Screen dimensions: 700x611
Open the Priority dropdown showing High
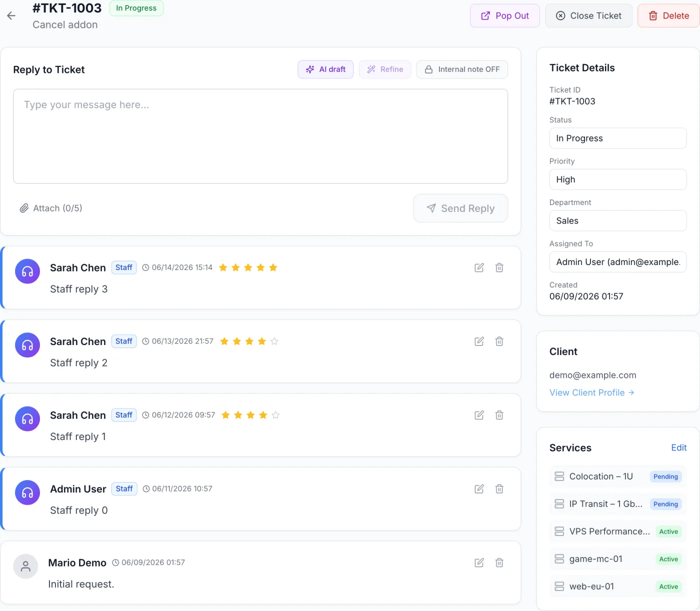(x=618, y=179)
